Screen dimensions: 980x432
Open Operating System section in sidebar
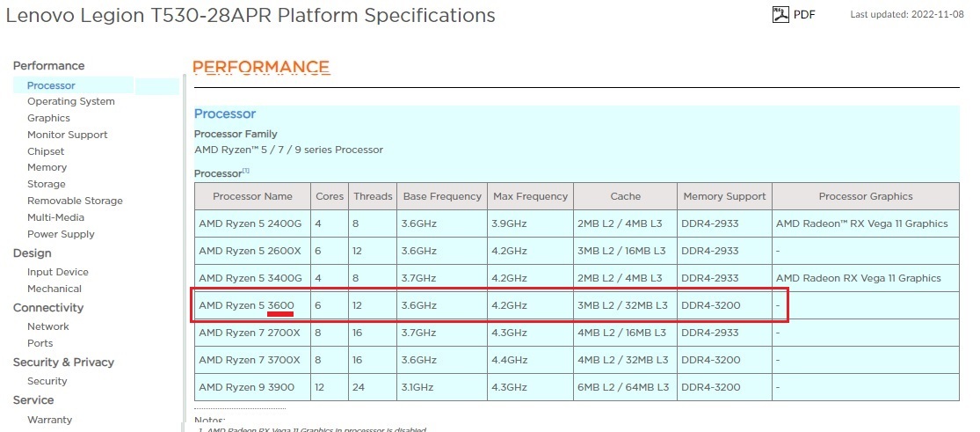(70, 101)
